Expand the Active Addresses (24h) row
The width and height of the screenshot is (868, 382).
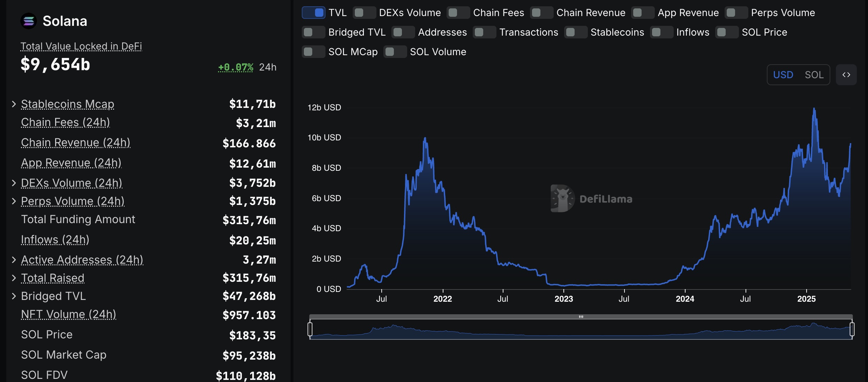tap(14, 260)
